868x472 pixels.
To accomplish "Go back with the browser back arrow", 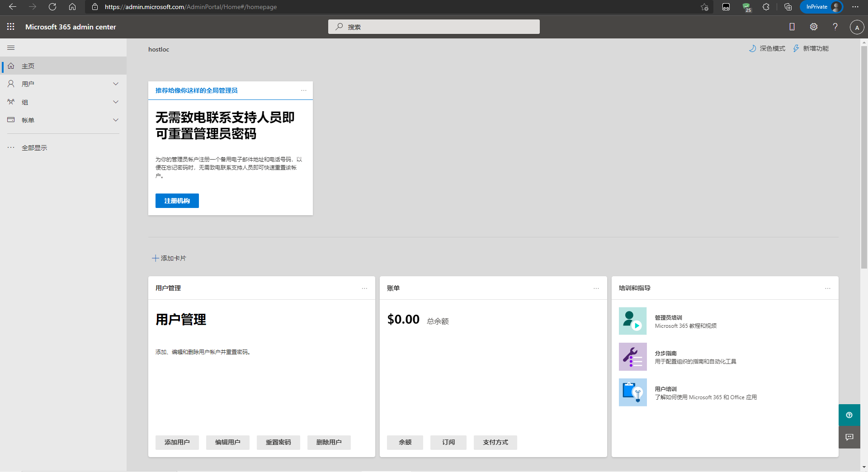I will point(13,7).
